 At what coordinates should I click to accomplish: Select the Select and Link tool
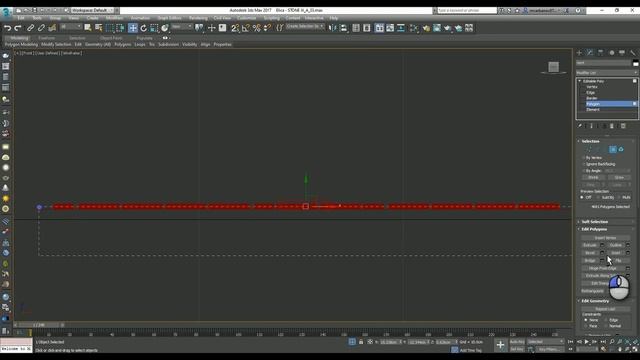pyautogui.click(x=31, y=28)
